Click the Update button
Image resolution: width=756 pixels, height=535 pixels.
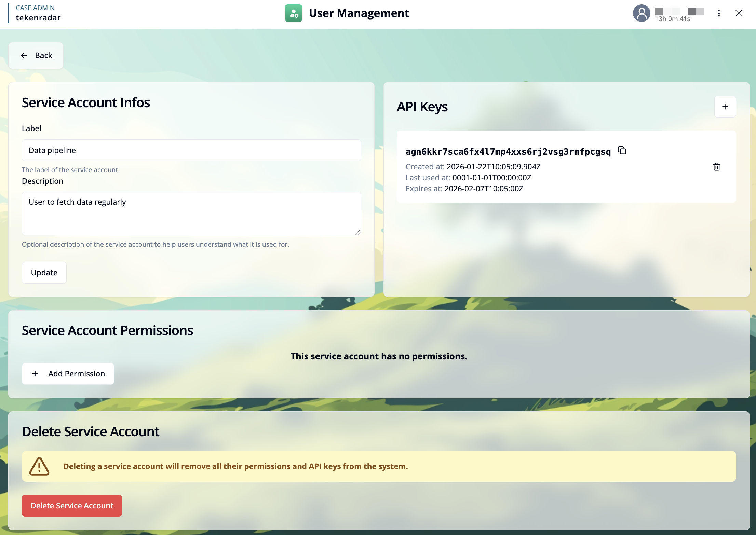click(44, 273)
